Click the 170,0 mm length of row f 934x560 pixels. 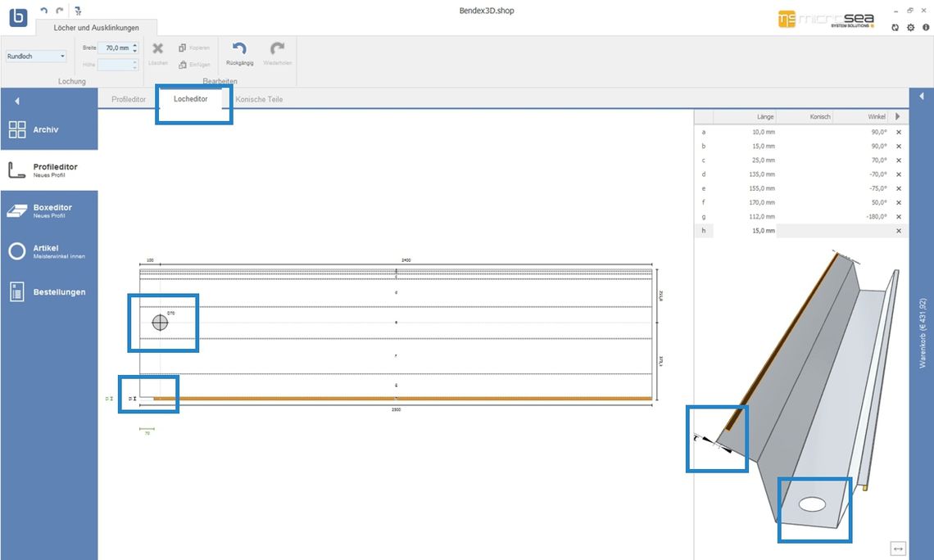(x=762, y=203)
